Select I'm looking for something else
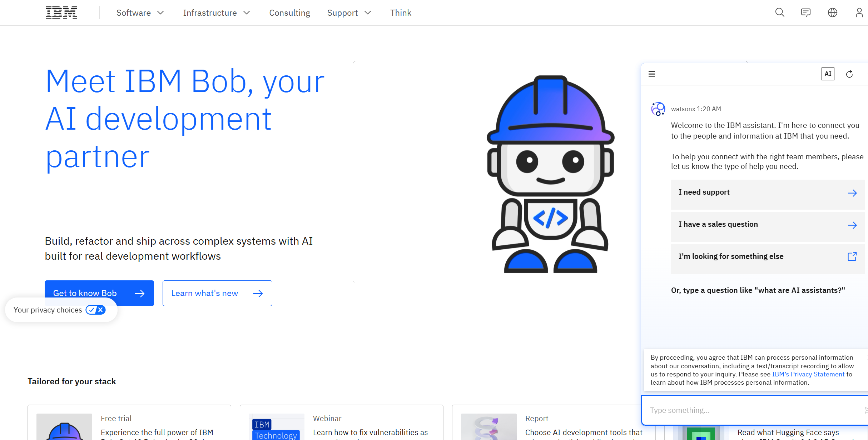This screenshot has width=868, height=440. pyautogui.click(x=768, y=259)
